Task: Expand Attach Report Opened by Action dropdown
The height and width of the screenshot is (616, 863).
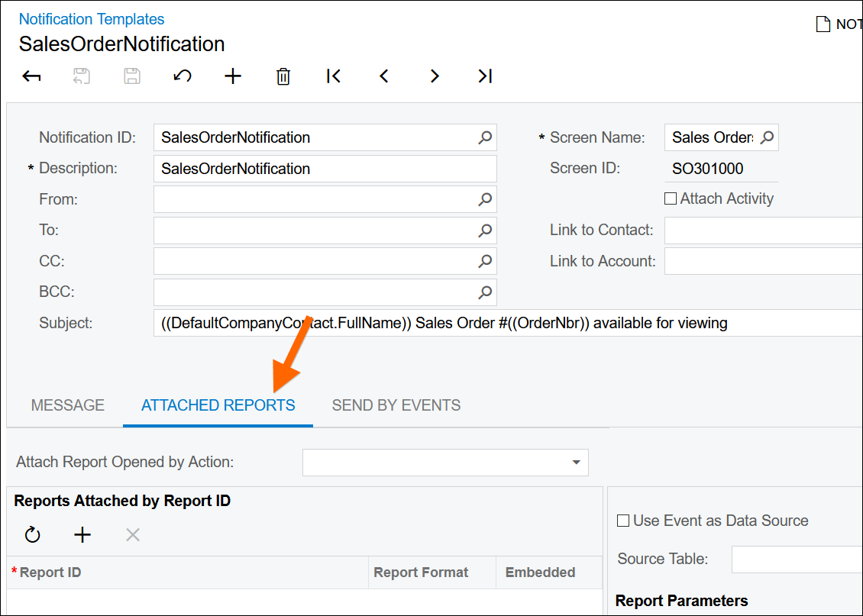Action: pos(575,463)
